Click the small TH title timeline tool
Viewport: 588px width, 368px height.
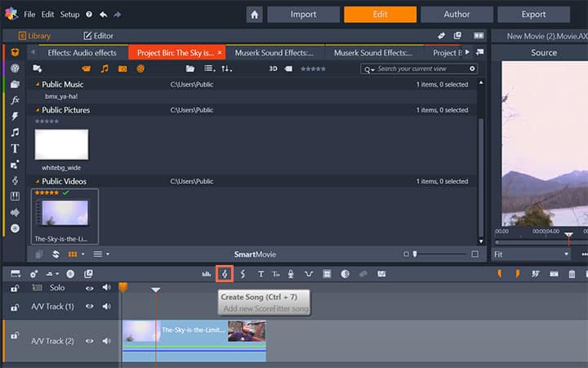click(x=276, y=274)
